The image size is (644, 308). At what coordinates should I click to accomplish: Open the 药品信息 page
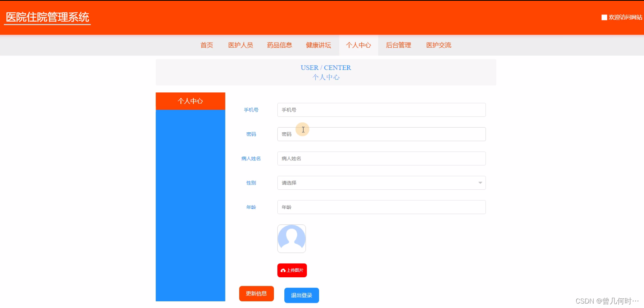[x=279, y=45]
